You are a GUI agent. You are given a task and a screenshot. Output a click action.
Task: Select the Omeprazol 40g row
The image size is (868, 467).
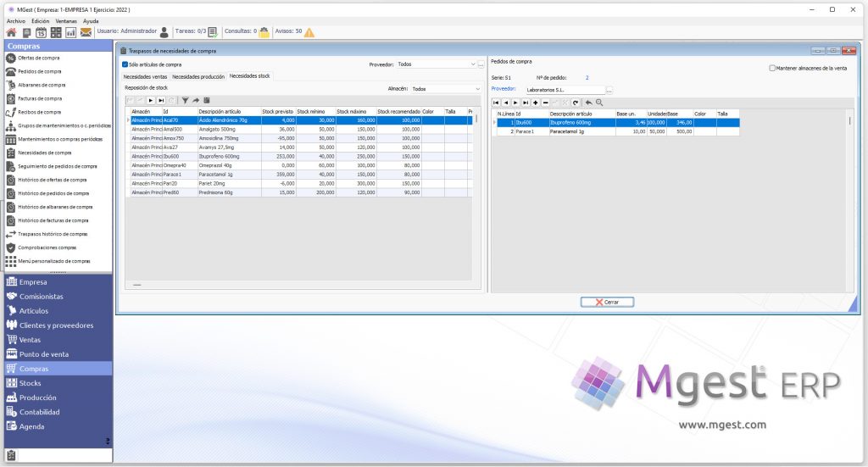point(301,165)
